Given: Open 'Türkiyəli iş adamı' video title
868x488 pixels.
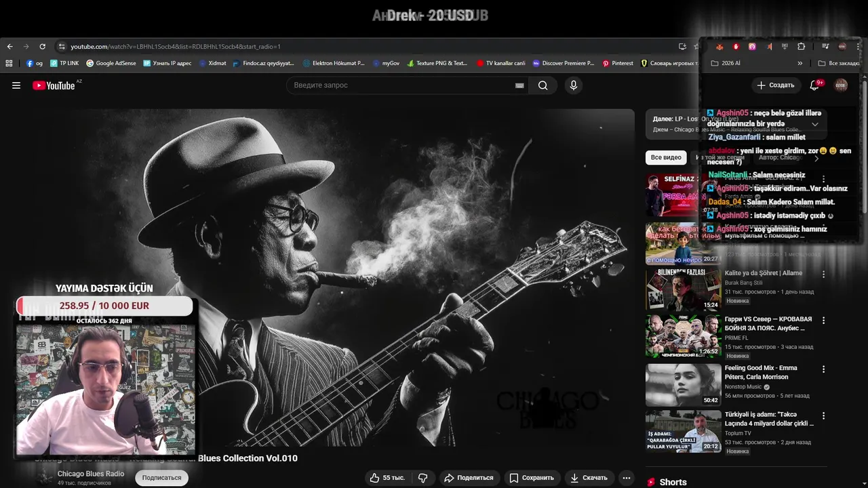Looking at the screenshot, I should point(769,418).
